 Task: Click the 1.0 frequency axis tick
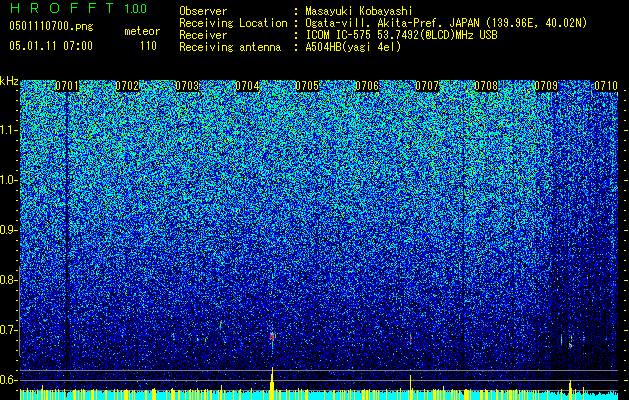coord(9,180)
